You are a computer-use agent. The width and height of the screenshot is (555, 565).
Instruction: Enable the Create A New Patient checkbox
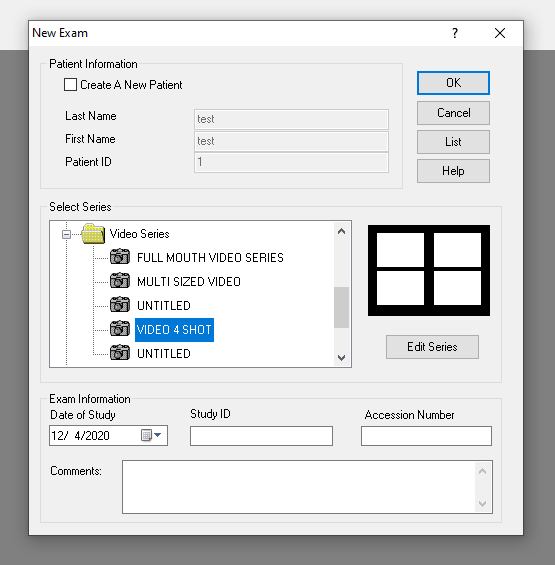(x=70, y=85)
